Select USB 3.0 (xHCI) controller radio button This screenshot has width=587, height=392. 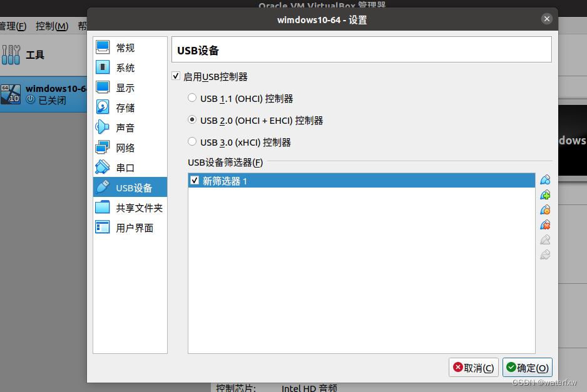[x=192, y=142]
